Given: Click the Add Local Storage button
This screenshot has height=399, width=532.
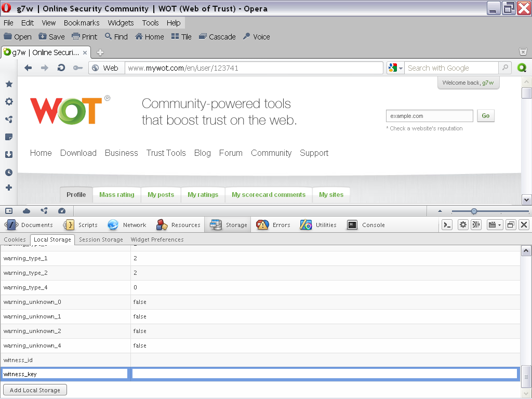Looking at the screenshot, I should (x=35, y=390).
